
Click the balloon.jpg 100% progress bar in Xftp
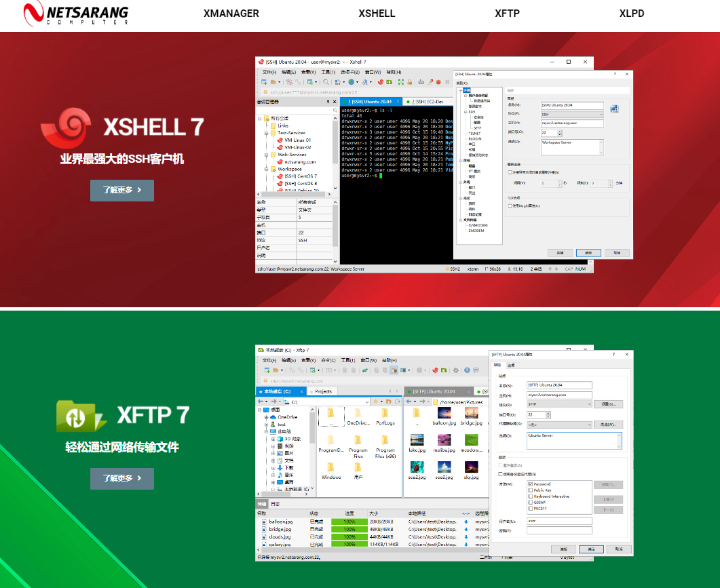coord(349,522)
